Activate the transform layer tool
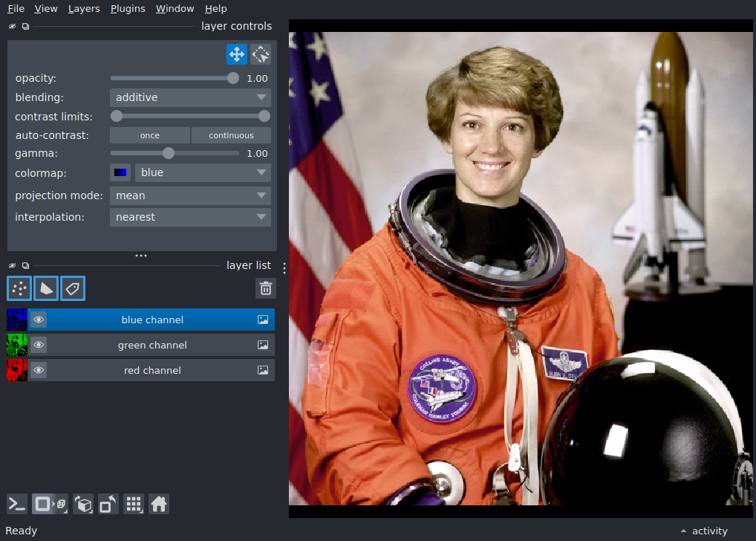756x541 pixels. click(261, 54)
